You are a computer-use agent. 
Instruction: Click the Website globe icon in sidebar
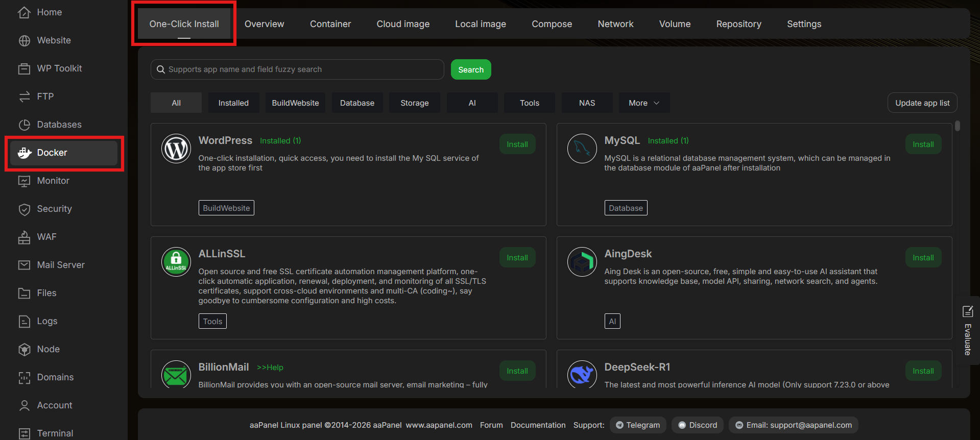coord(24,40)
